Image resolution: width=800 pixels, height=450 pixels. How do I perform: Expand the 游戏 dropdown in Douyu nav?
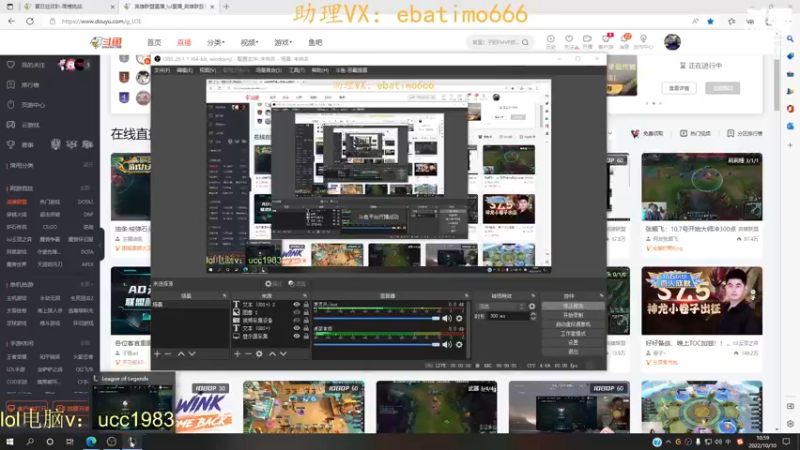point(283,42)
